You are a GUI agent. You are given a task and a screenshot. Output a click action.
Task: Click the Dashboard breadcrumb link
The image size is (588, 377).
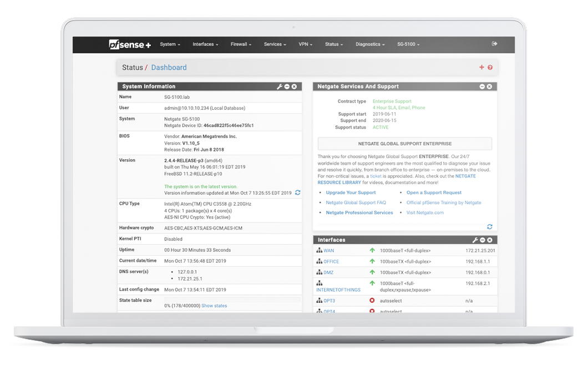[x=169, y=68]
